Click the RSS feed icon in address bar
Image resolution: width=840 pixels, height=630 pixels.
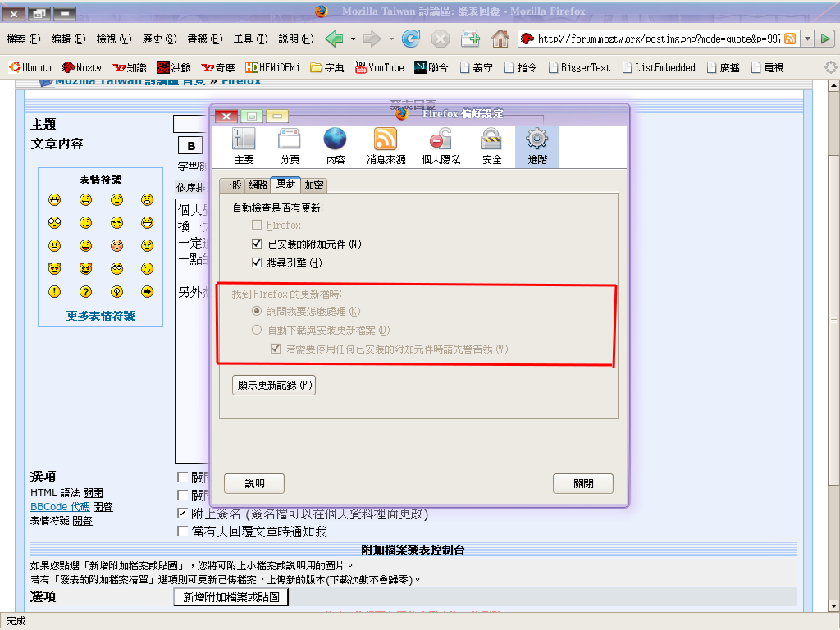click(x=790, y=39)
